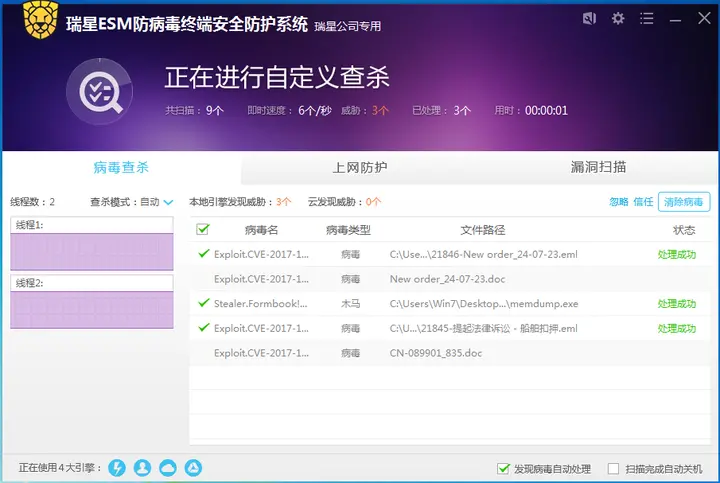
Task: Click the 信任 link
Action: (x=643, y=202)
